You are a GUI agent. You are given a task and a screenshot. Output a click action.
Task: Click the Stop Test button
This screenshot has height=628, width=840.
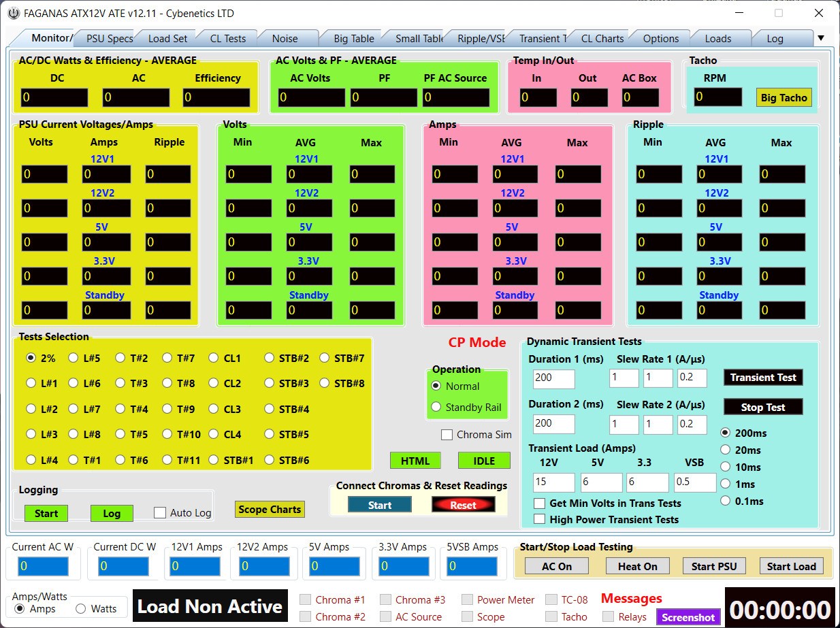[763, 407]
